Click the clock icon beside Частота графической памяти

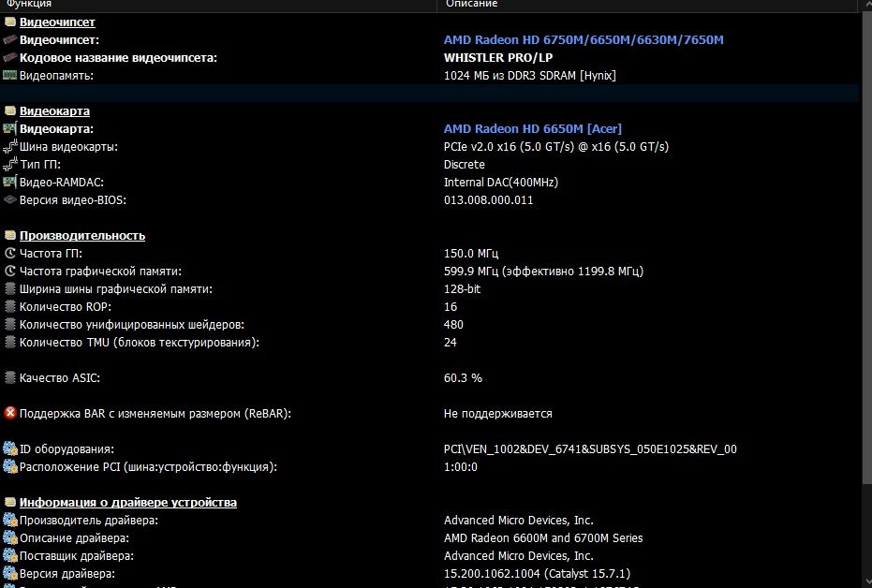pos(10,271)
